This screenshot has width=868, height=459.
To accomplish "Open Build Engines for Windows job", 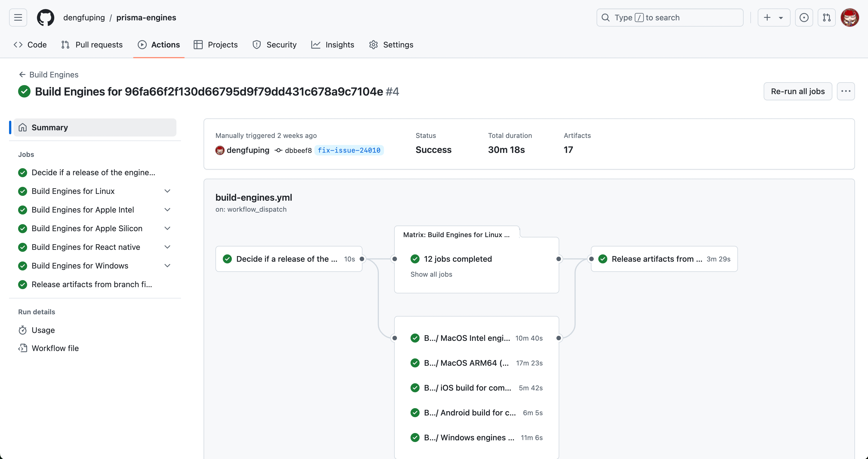I will point(80,266).
